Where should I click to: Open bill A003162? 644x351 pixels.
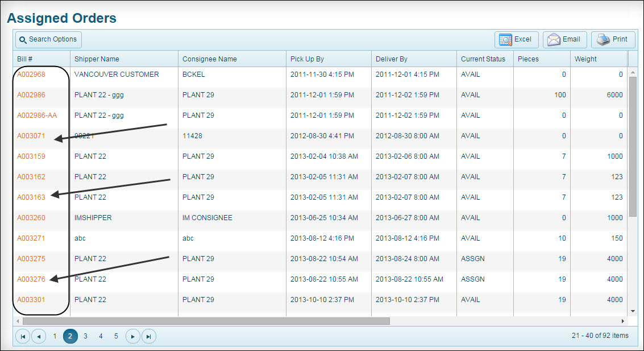[x=31, y=177]
